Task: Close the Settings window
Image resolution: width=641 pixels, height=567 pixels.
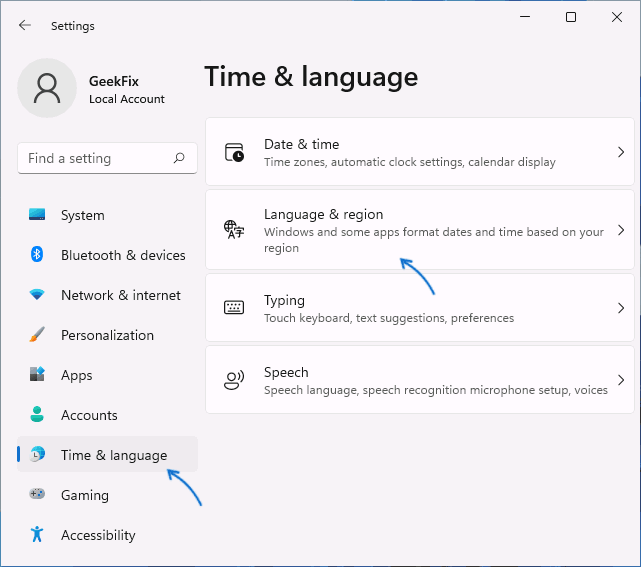Action: [x=616, y=17]
